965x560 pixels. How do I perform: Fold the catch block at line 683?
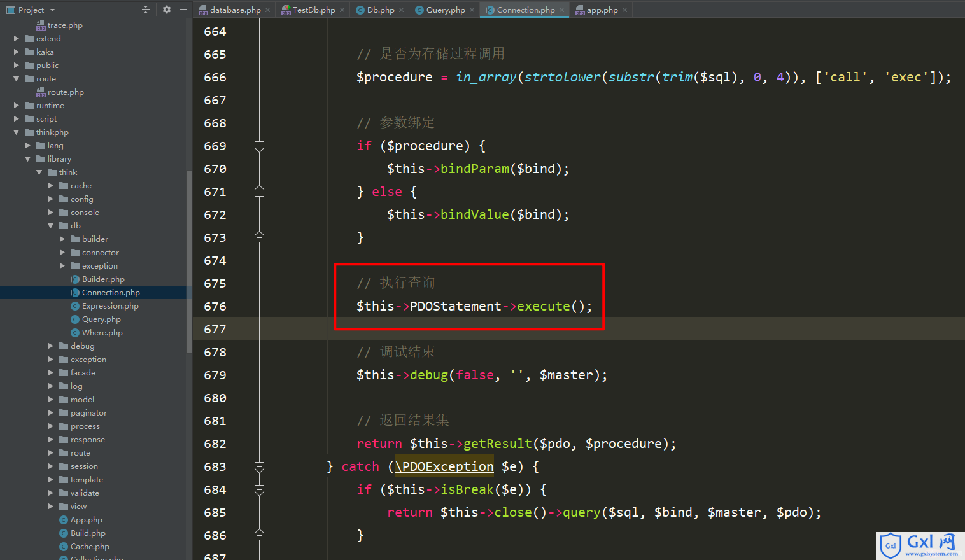click(259, 466)
